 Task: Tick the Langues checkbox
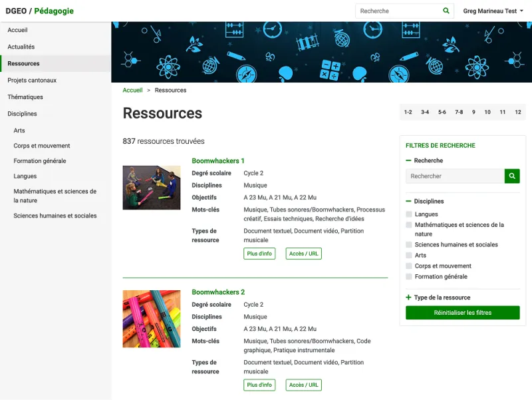[409, 214]
